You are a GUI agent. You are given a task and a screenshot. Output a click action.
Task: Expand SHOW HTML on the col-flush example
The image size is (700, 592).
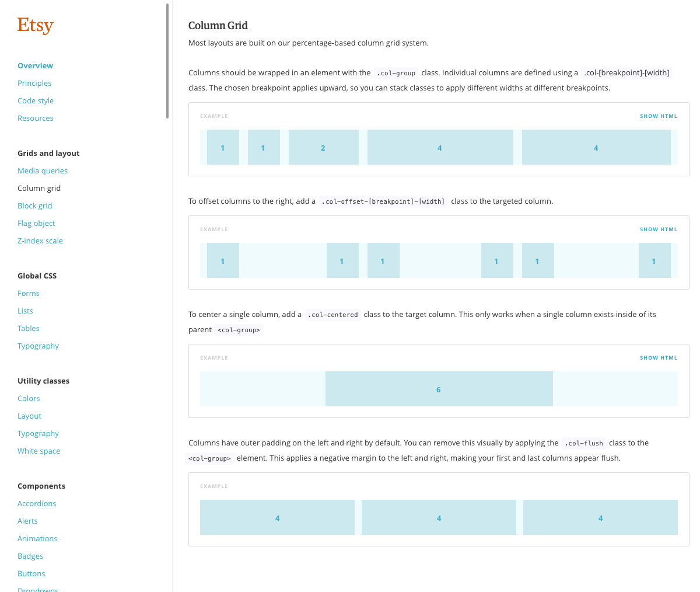point(659,486)
